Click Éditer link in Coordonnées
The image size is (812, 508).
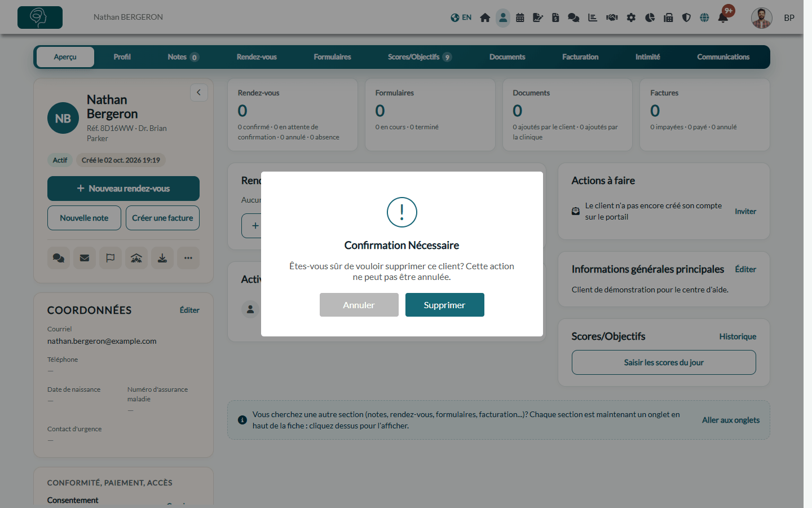click(189, 310)
